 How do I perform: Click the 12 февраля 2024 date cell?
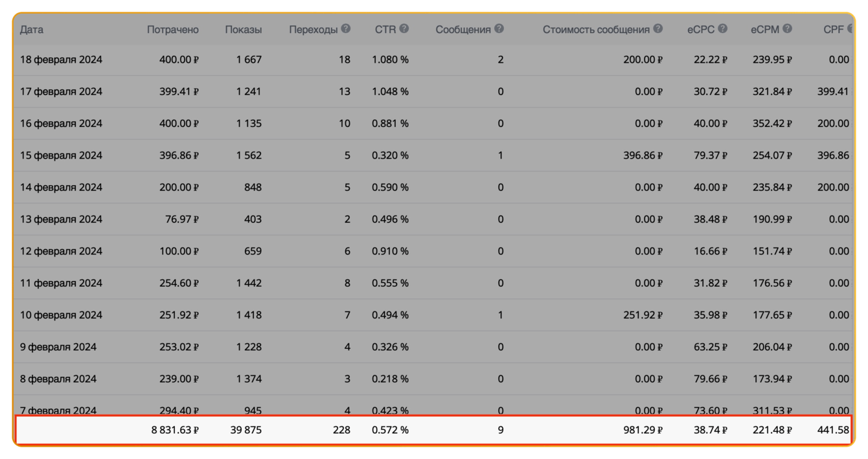coord(61,251)
